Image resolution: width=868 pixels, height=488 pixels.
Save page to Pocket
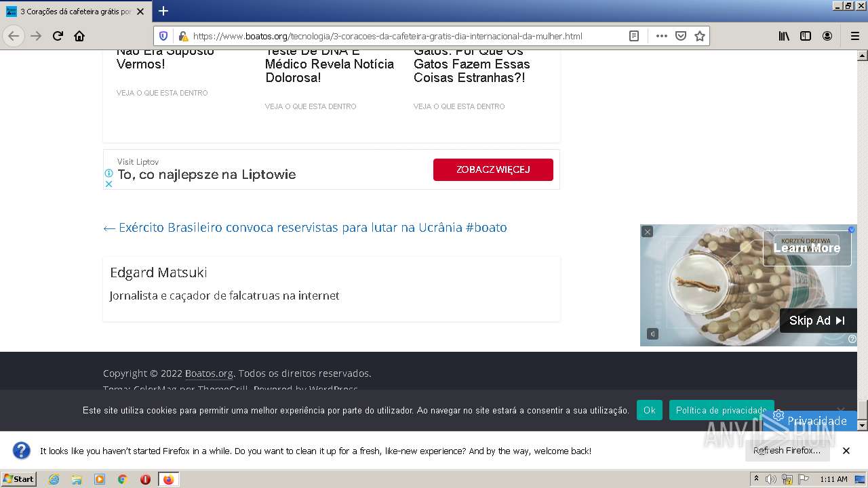pyautogui.click(x=681, y=36)
